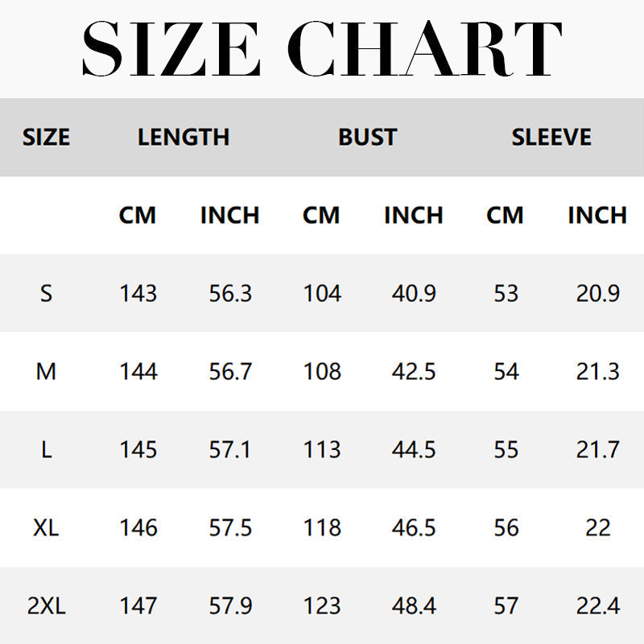Choose the 2XL size row label

click(x=46, y=605)
